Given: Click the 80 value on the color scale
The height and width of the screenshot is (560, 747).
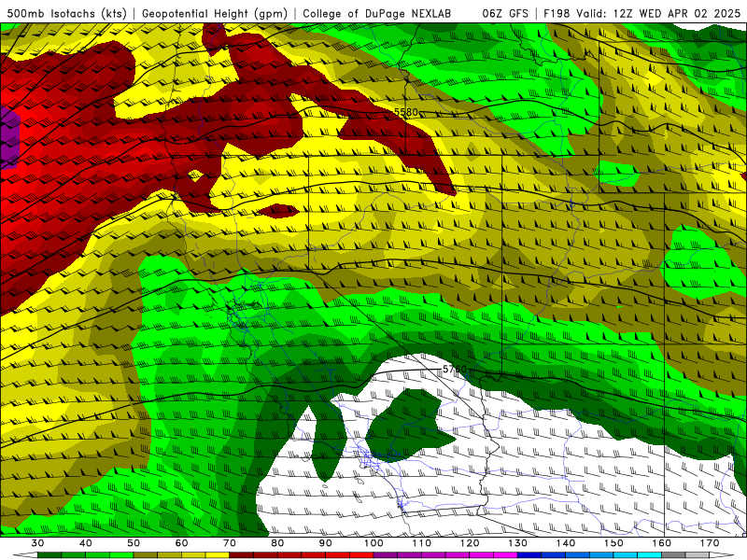Looking at the screenshot, I should (277, 543).
